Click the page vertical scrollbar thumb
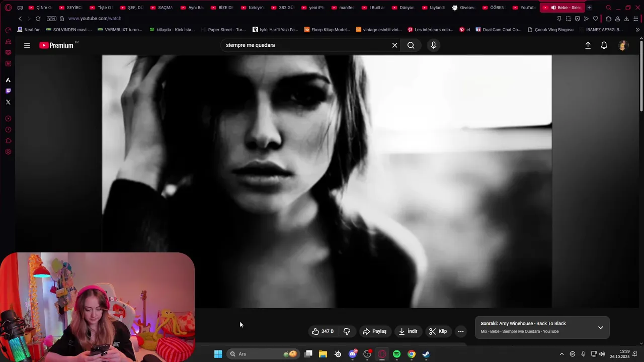This screenshot has width=644, height=362. coord(641,75)
